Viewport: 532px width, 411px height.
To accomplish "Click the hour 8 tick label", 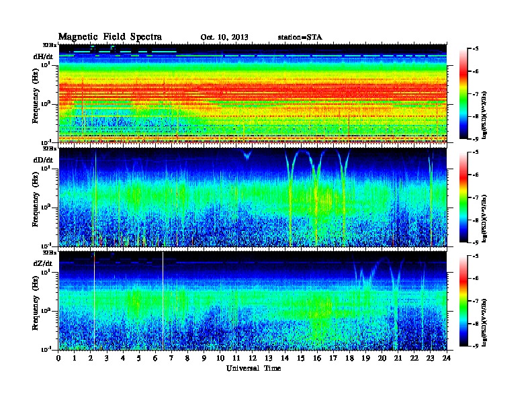I will [x=187, y=358].
